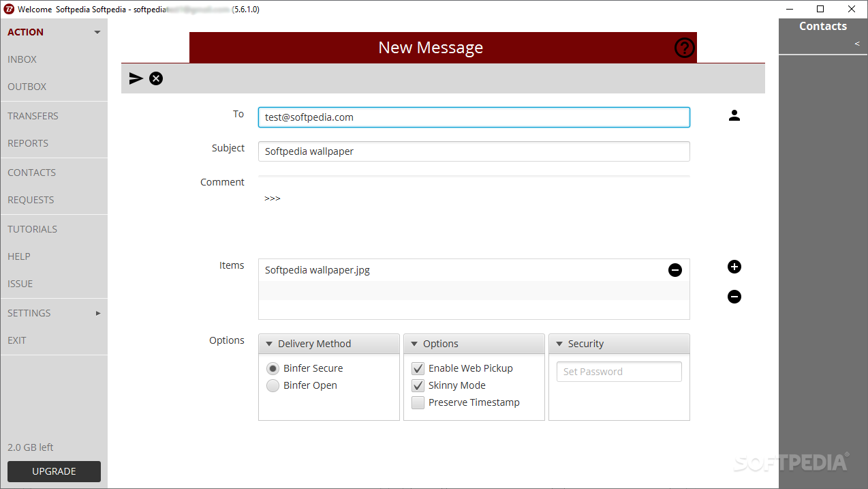Remove items with the minus icon beside the Items list

(x=734, y=297)
